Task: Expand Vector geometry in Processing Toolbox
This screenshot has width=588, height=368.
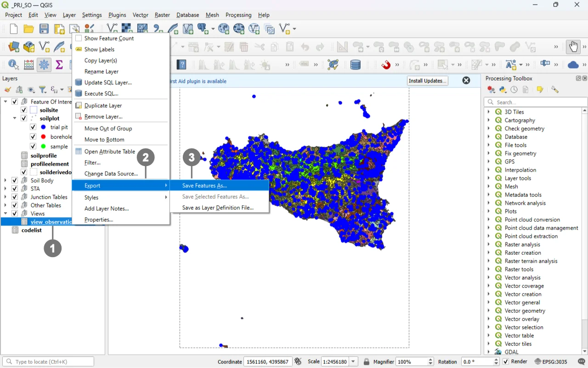Action: 488,310
